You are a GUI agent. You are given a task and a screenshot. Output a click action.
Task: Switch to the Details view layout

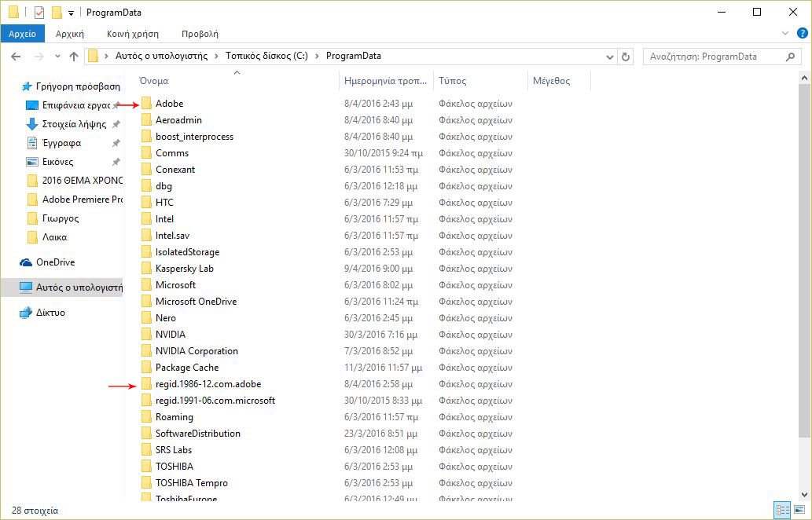[782, 510]
